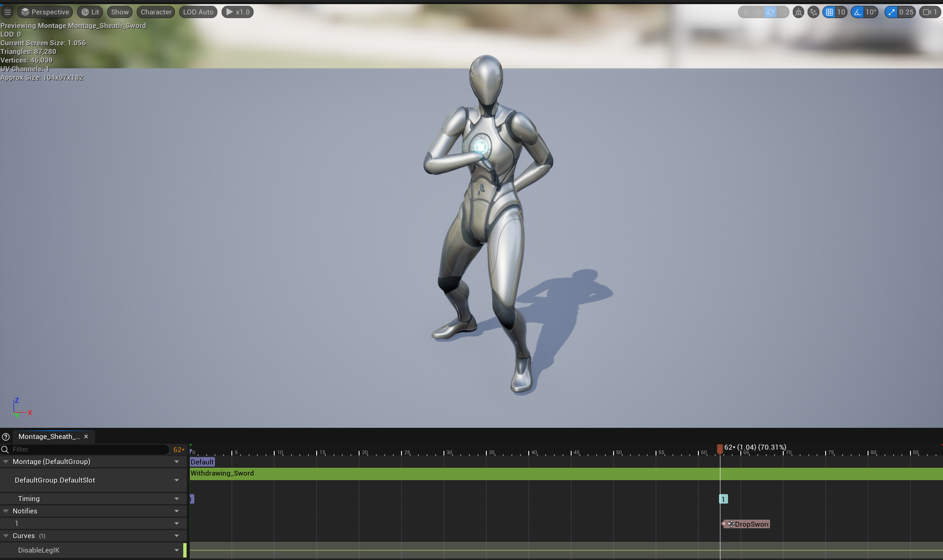Open the viewport hamburger options menu
This screenshot has height=560, width=943.
click(x=7, y=12)
